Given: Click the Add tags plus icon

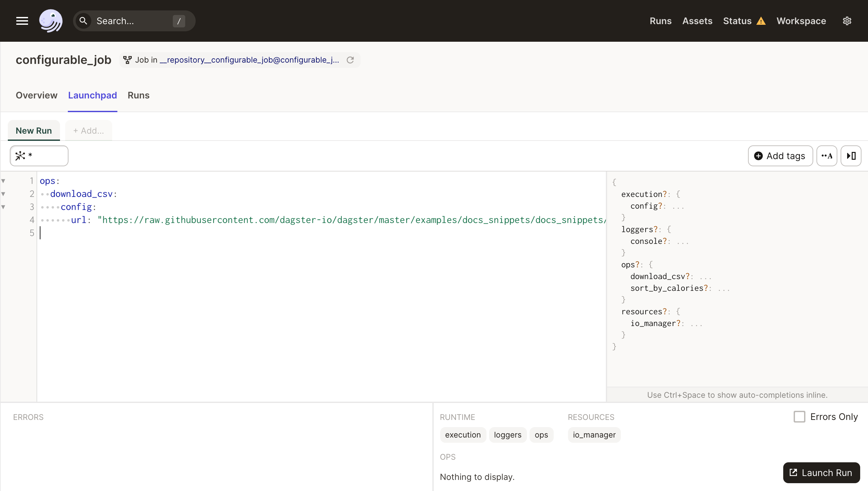Looking at the screenshot, I should click(758, 156).
